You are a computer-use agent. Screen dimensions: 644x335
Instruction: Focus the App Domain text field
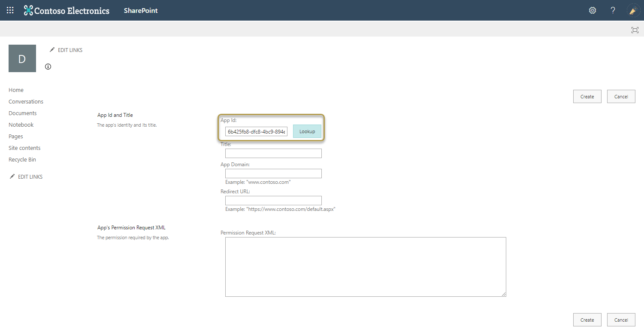[273, 174]
